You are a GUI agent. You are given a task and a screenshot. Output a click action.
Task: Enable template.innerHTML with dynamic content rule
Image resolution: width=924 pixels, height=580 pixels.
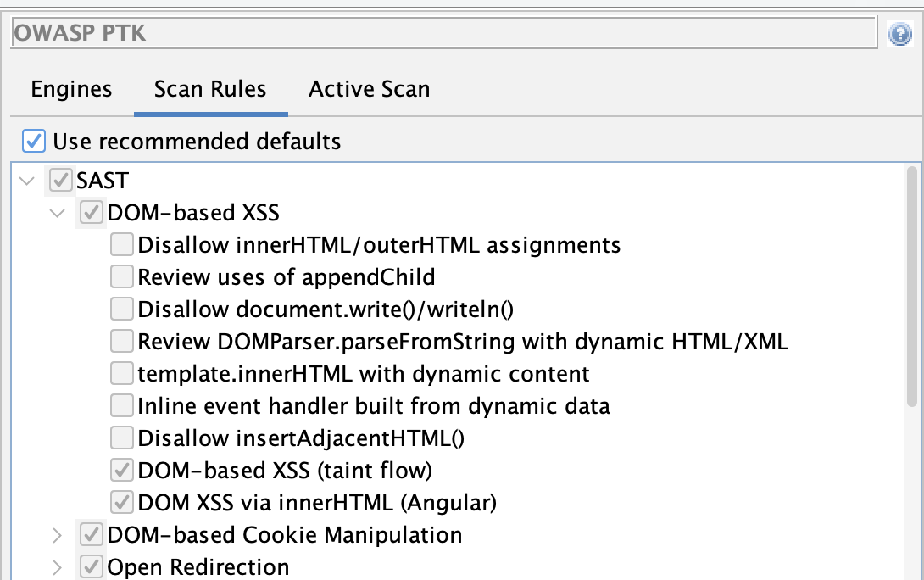tap(122, 374)
